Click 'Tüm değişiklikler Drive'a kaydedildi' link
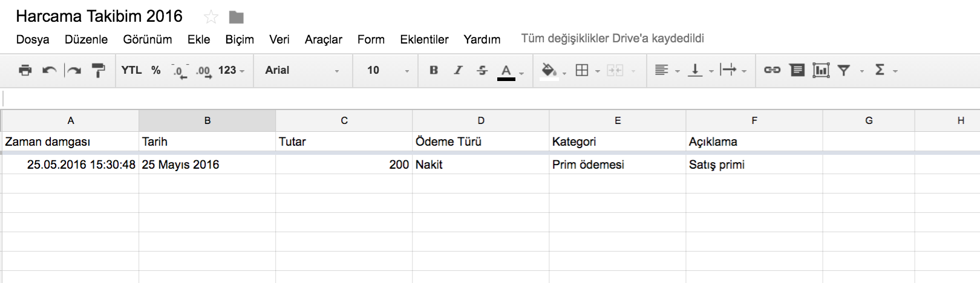This screenshot has height=283, width=980. coord(612,39)
